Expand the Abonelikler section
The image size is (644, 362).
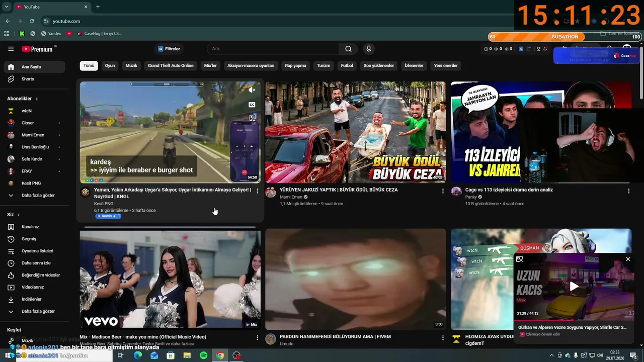pyautogui.click(x=23, y=99)
